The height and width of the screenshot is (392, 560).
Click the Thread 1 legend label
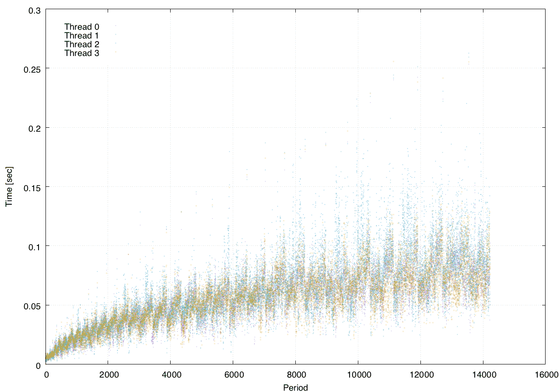click(82, 35)
